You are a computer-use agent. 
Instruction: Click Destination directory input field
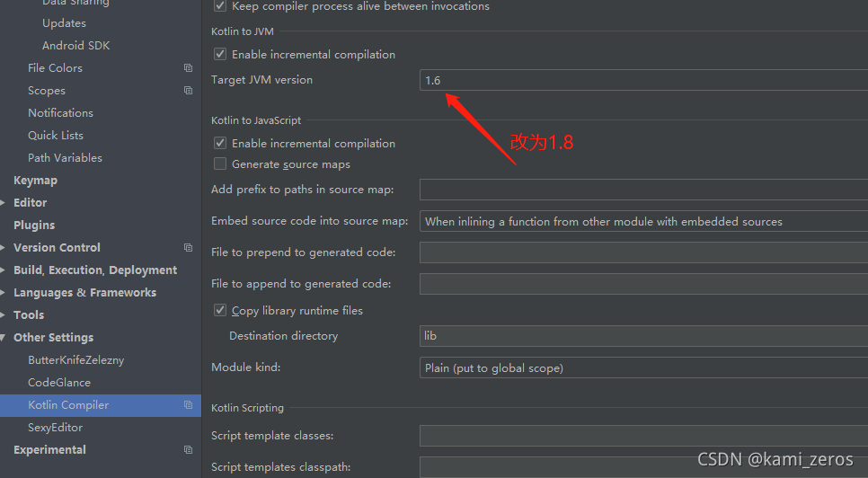643,336
